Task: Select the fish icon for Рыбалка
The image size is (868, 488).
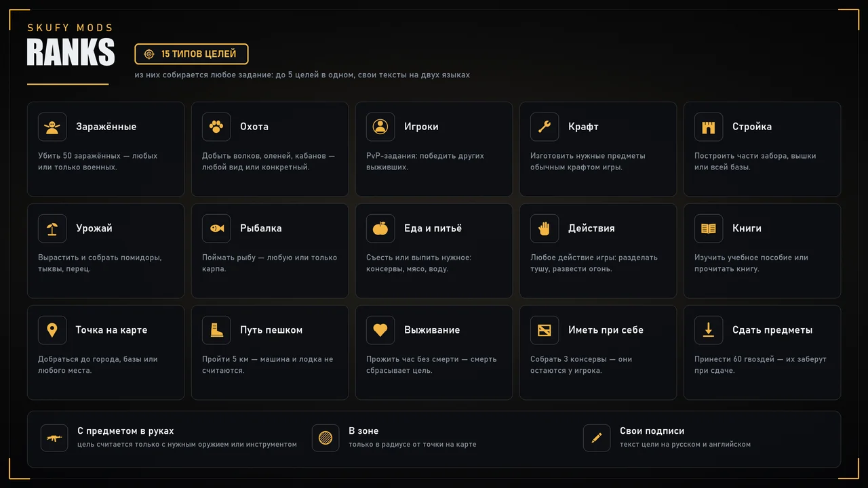Action: pos(216,228)
